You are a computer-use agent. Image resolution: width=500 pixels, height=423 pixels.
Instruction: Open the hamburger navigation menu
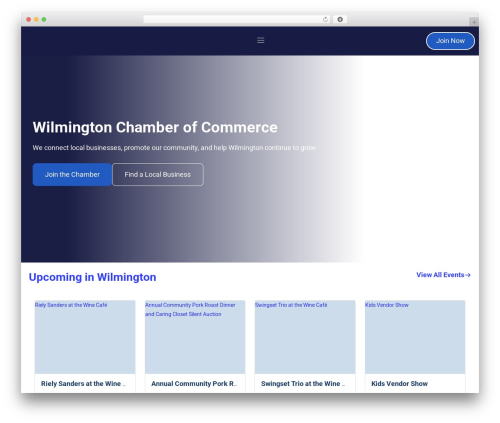click(260, 40)
